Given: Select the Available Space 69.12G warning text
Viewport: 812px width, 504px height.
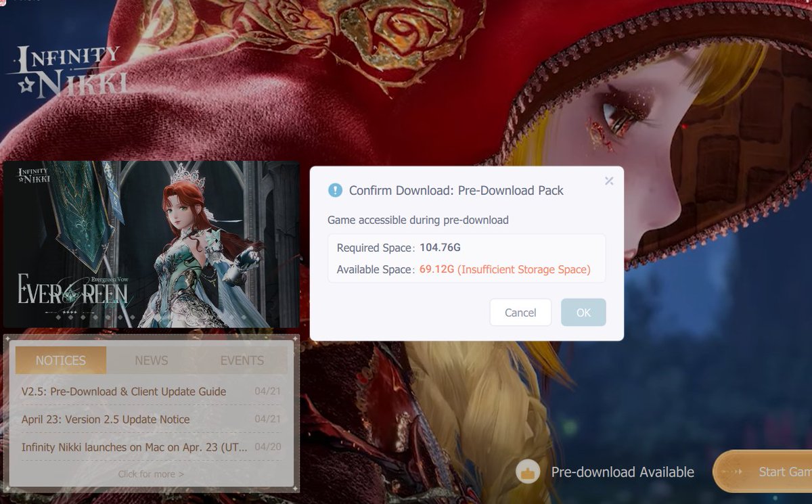Looking at the screenshot, I should pos(505,269).
